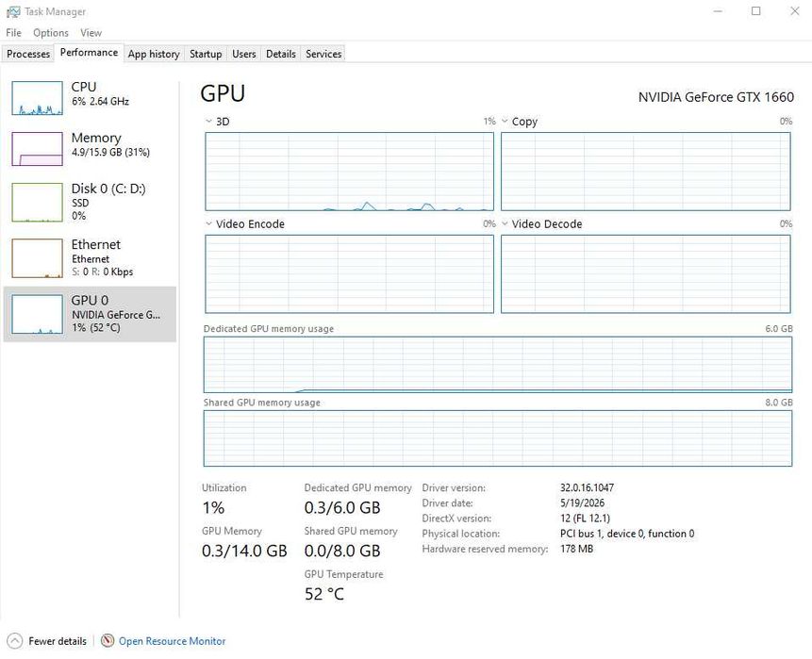The width and height of the screenshot is (812, 659).
Task: Select the CPU usage thumbnail graph
Action: tap(38, 98)
